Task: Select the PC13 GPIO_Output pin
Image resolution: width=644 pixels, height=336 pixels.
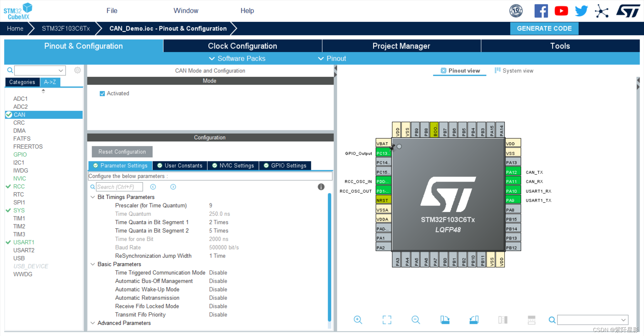Action: tap(383, 153)
